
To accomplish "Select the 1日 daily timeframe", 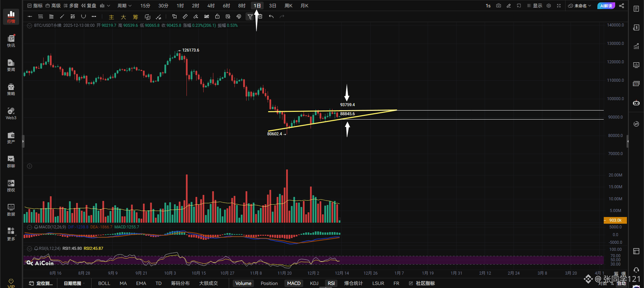I will 257,6.
